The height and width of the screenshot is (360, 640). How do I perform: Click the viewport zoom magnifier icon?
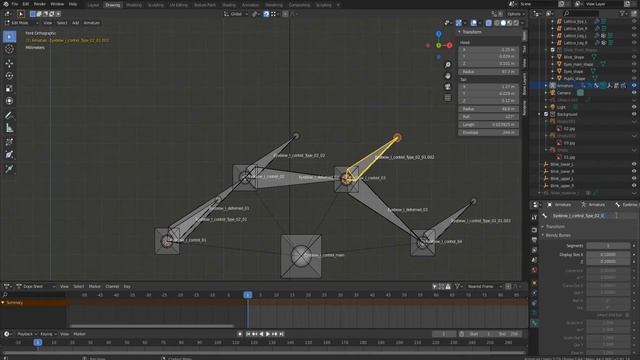(x=448, y=65)
